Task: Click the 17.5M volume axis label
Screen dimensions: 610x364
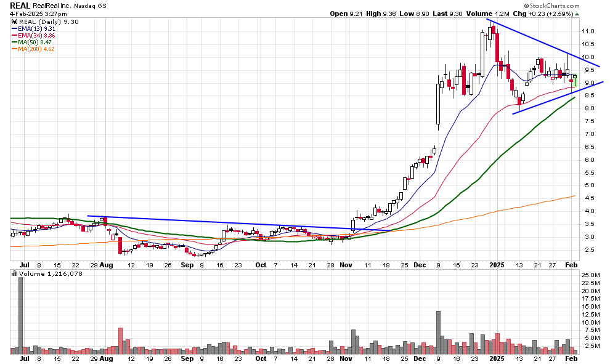Action: point(590,299)
